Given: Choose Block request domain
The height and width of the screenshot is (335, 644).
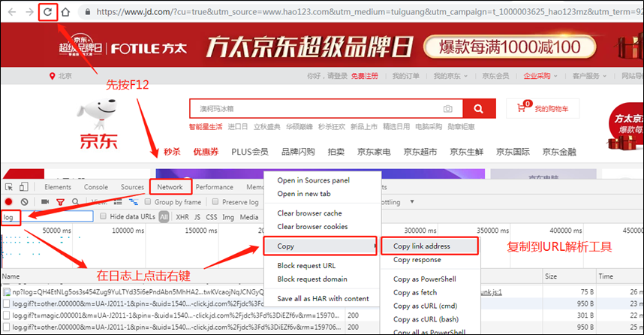Looking at the screenshot, I should click(x=312, y=279).
